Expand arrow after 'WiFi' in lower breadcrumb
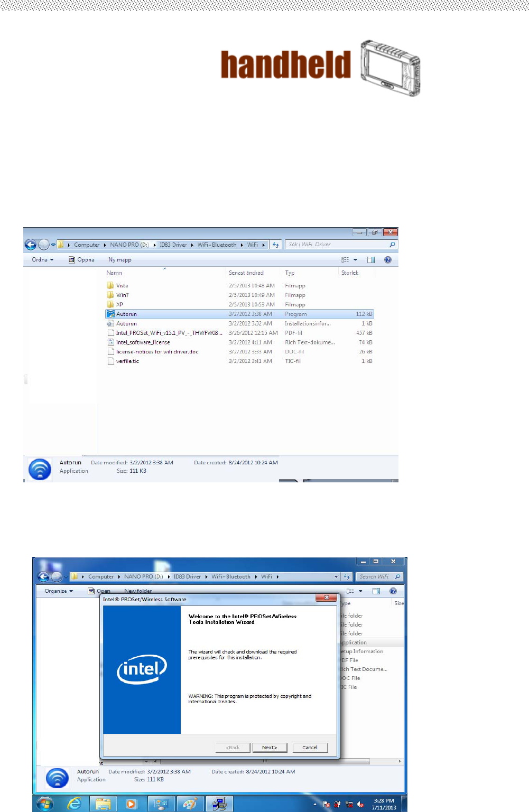This screenshot has width=529, height=812. point(277,576)
